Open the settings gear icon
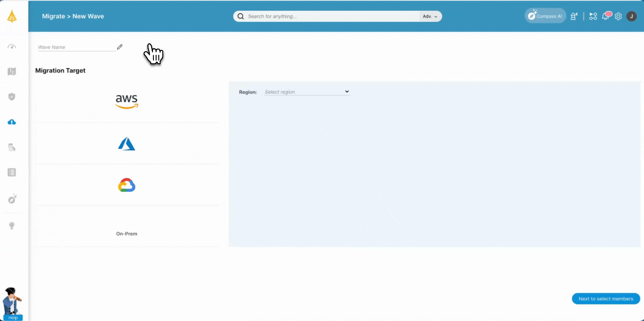Image resolution: width=644 pixels, height=321 pixels. 618,16
